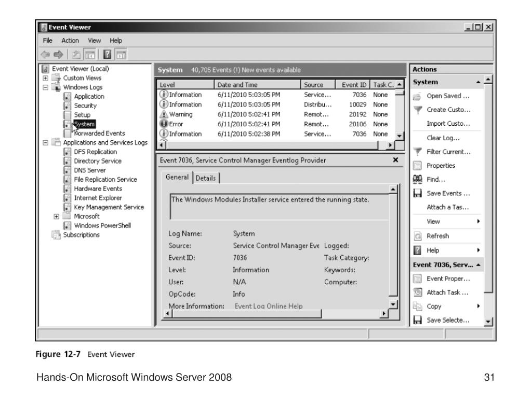Click Actions pane scrollbar down arrow
Viewport: 532px width, 399px height.
pos(488,321)
